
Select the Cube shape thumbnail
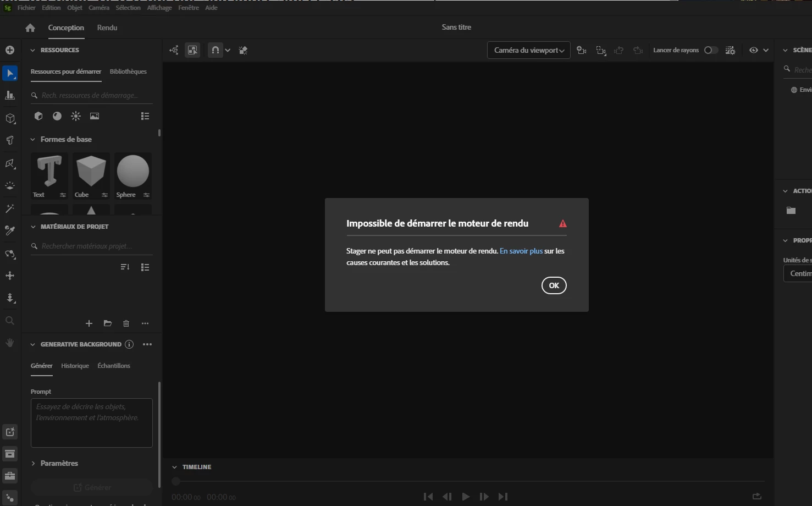91,175
